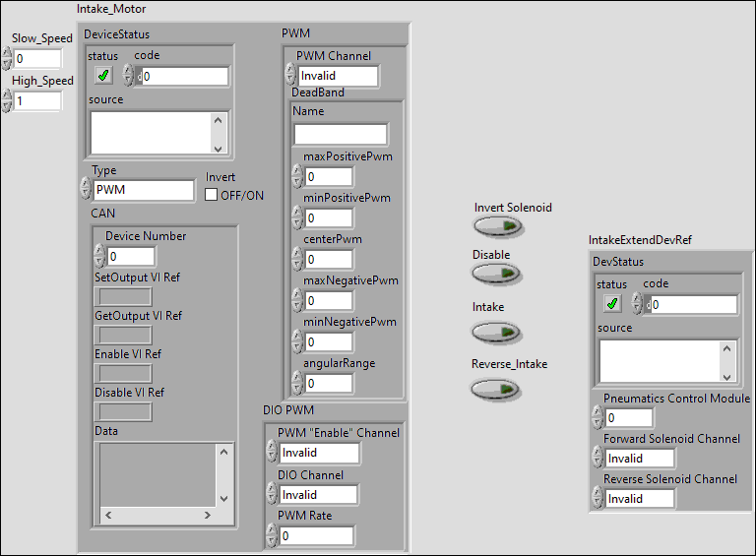Click the DevStatus green checkmark status indicator
The height and width of the screenshot is (556, 756).
point(612,304)
